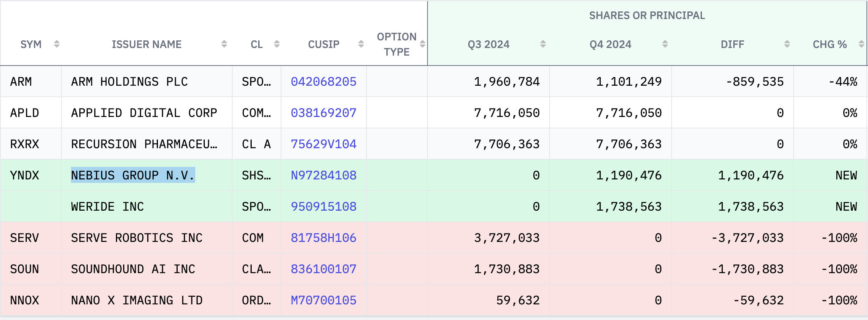Click SERVE ROBOTICS INC issuer name
This screenshot has width=868, height=320.
137,238
